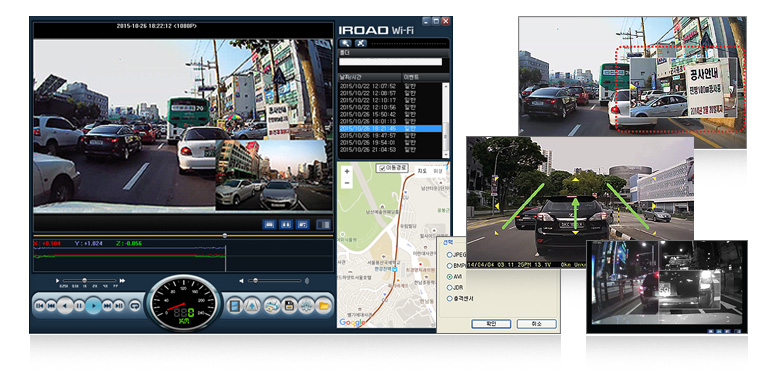Select the AVI radio option

click(450, 277)
